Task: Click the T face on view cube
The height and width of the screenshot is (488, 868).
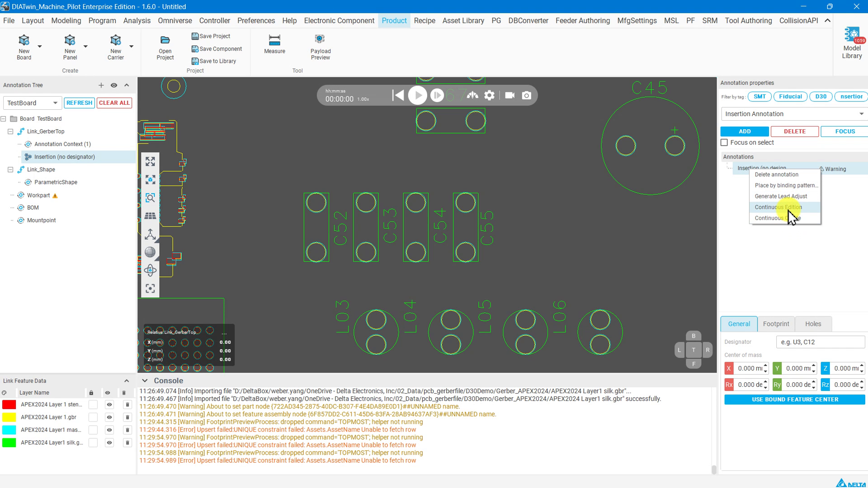Action: (693, 350)
